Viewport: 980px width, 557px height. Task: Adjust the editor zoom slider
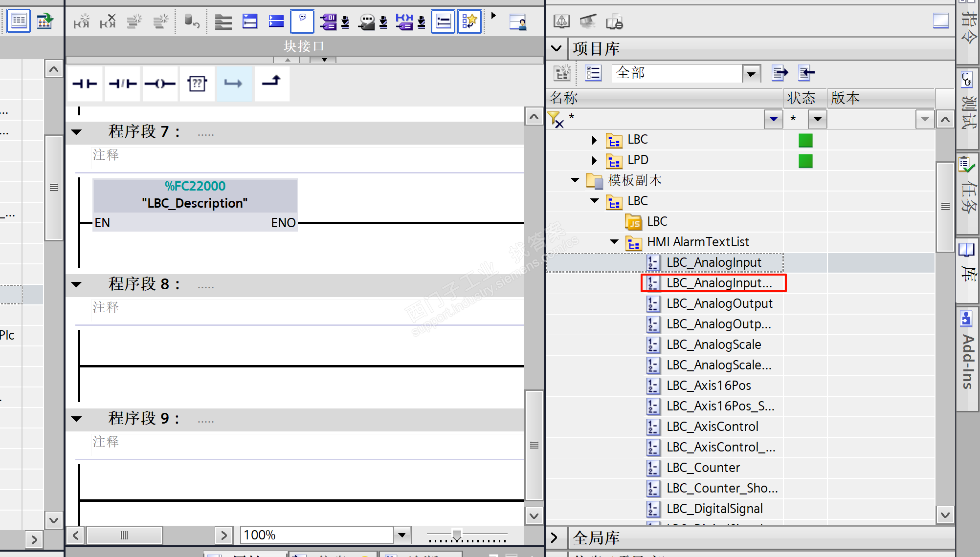(456, 535)
